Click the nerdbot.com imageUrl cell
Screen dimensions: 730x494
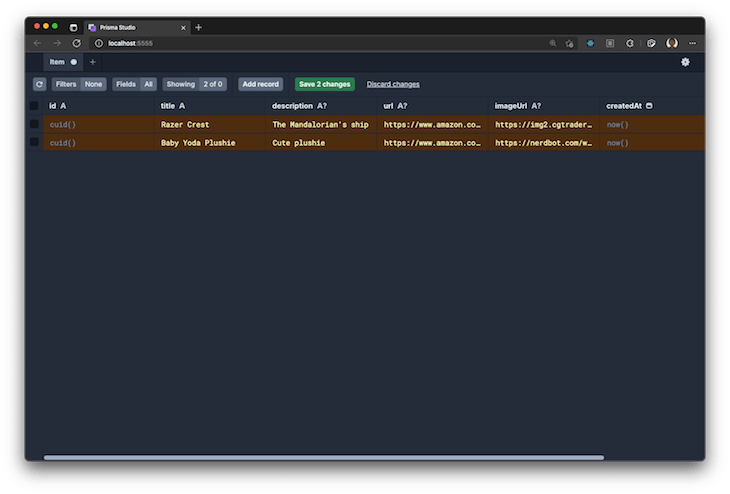(x=544, y=142)
